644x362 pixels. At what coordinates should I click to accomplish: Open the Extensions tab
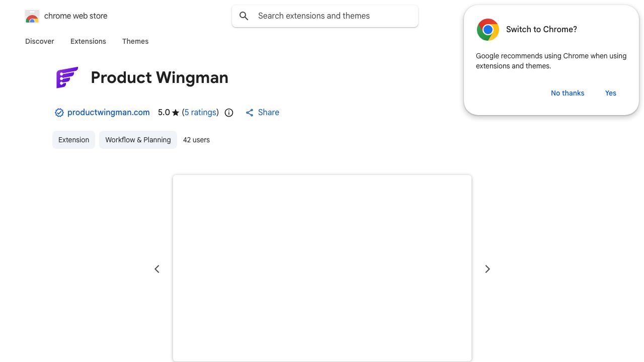[88, 41]
